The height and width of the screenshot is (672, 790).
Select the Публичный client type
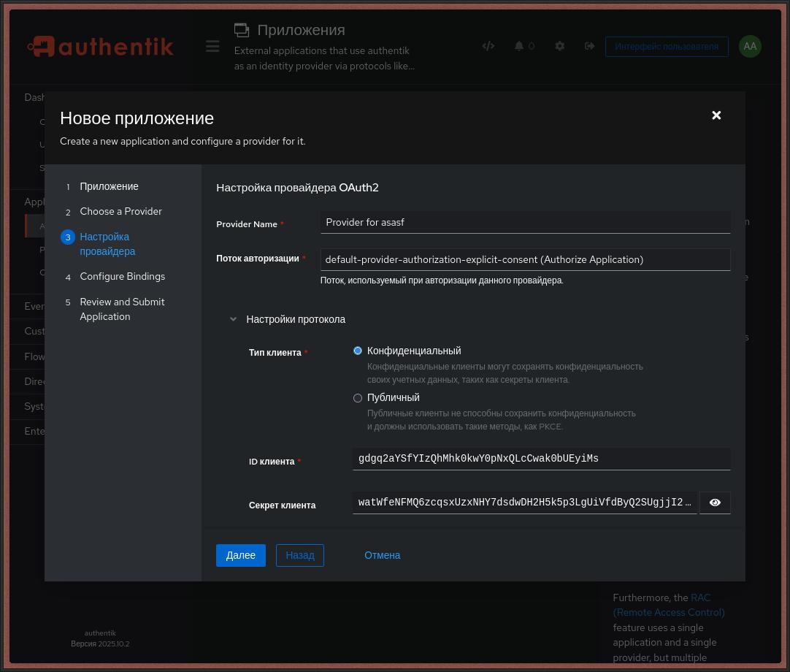tap(358, 398)
